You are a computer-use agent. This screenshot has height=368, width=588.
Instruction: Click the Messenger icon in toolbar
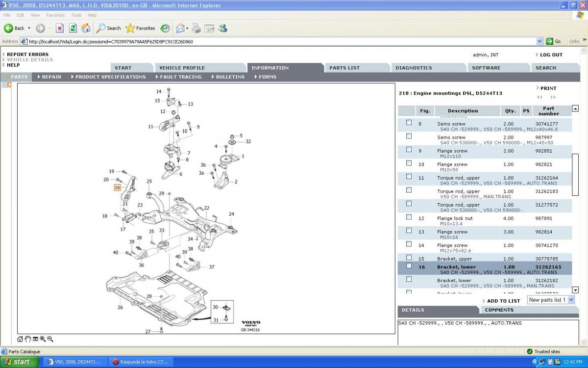(223, 28)
